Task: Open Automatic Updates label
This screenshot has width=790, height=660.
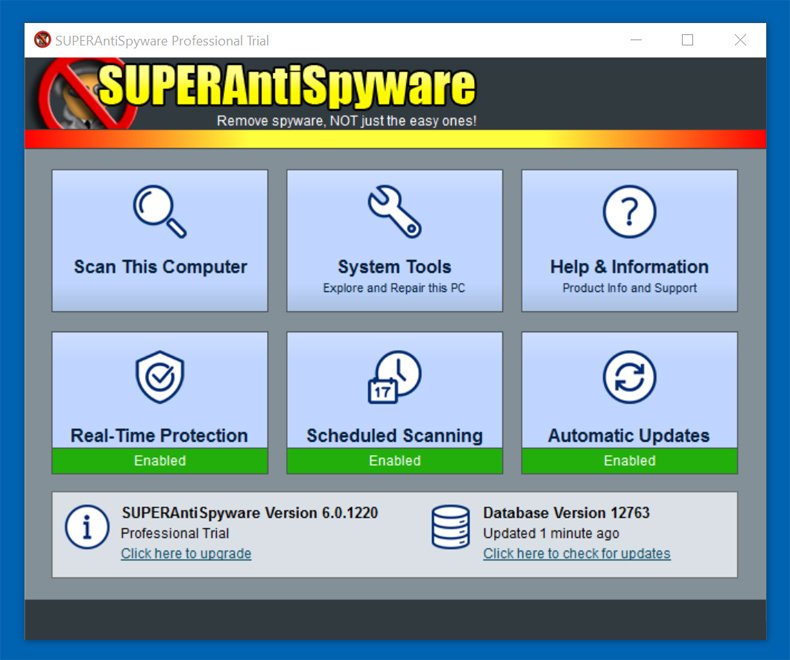Action: 629,435
